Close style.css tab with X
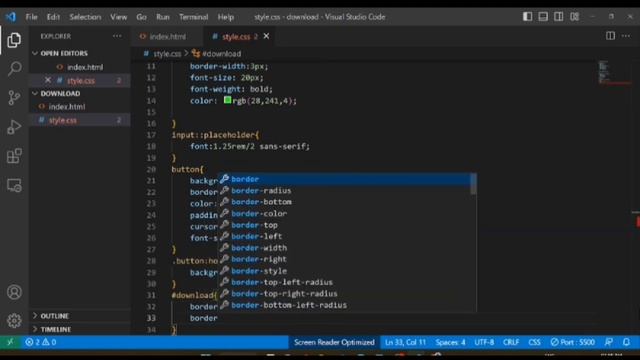Image resolution: width=640 pixels, height=360 pixels. 267,36
